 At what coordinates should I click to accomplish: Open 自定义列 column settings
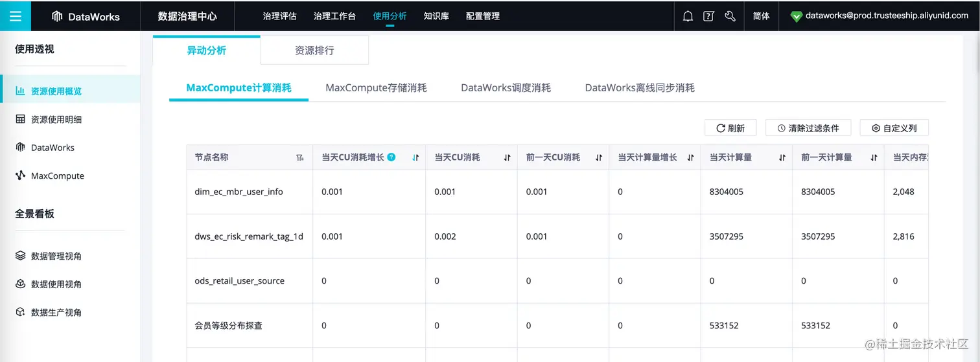(x=894, y=128)
